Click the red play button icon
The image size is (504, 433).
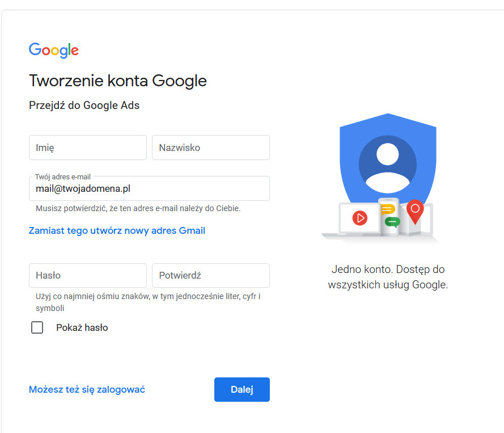click(x=360, y=218)
